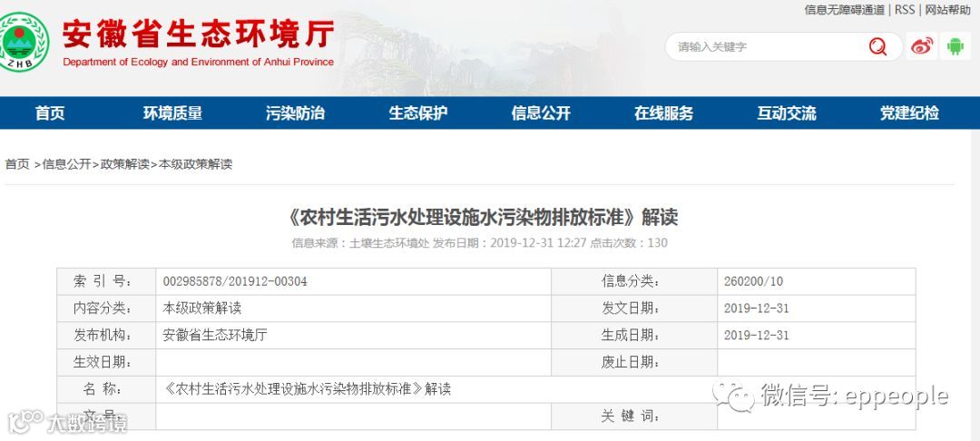Click the 发布机构 value 安徽省生态环境厅
The width and height of the screenshot is (980, 441).
215,335
